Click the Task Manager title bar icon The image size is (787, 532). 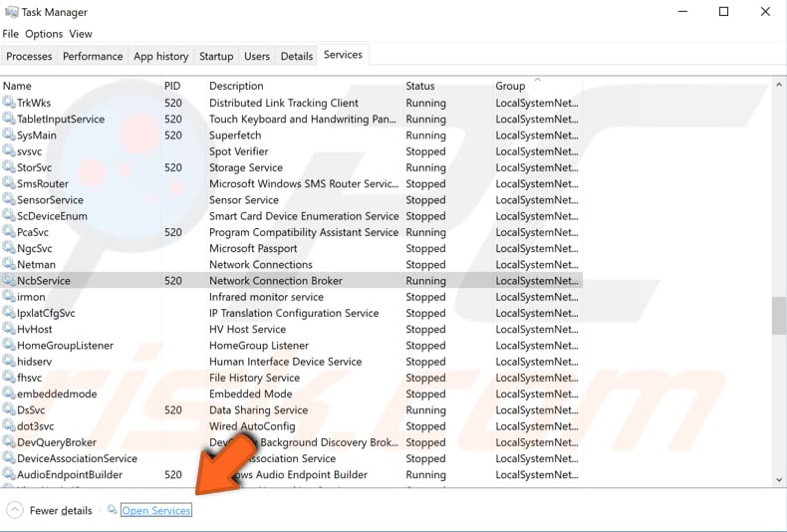(x=11, y=11)
